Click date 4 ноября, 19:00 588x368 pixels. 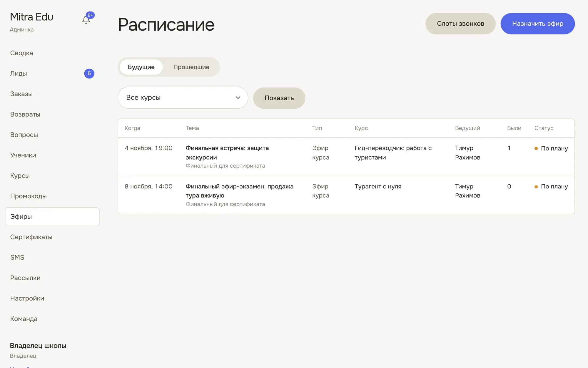[x=148, y=148]
